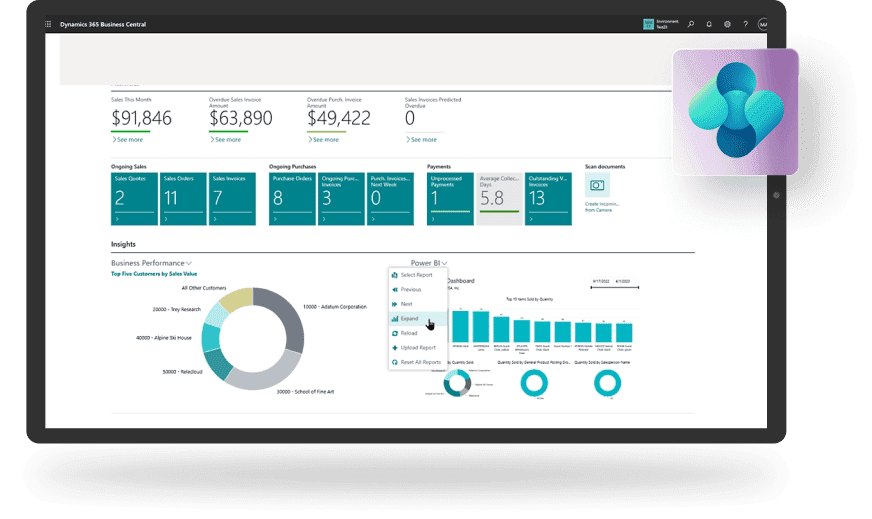
Task: Open the app launcher waffle icon
Action: point(48,24)
